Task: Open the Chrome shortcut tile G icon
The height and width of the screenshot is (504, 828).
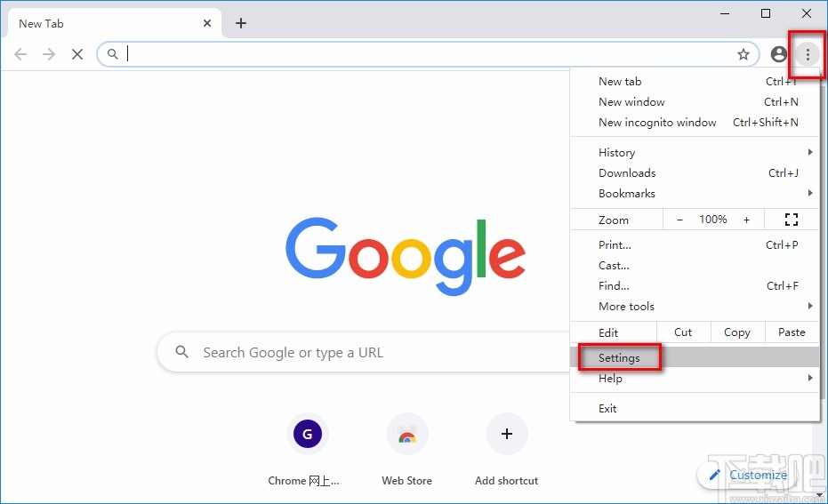Action: (308, 434)
